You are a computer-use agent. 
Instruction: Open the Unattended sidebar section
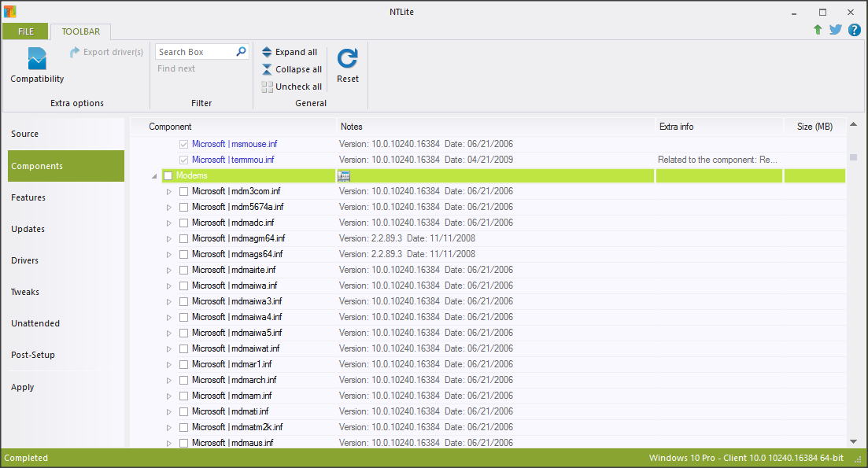pyautogui.click(x=35, y=323)
